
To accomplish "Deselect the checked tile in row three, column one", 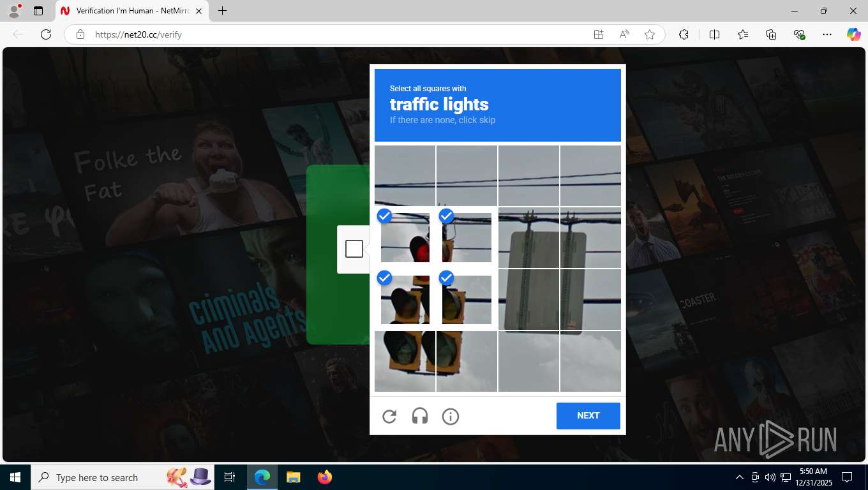I will coord(405,299).
